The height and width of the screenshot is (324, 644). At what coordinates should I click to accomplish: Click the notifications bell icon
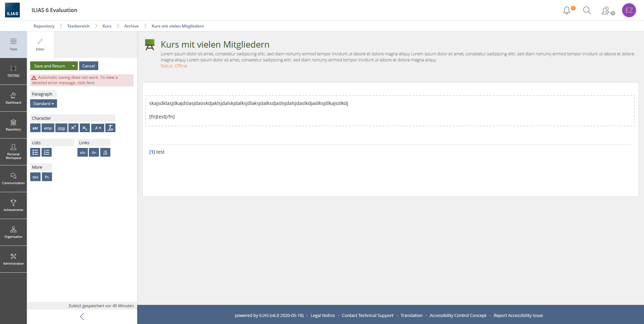[567, 10]
